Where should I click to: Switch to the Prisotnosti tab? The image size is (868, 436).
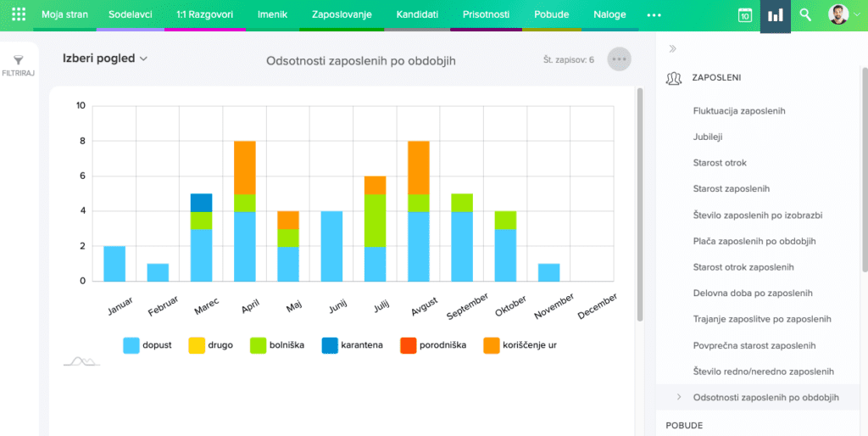[x=486, y=15]
